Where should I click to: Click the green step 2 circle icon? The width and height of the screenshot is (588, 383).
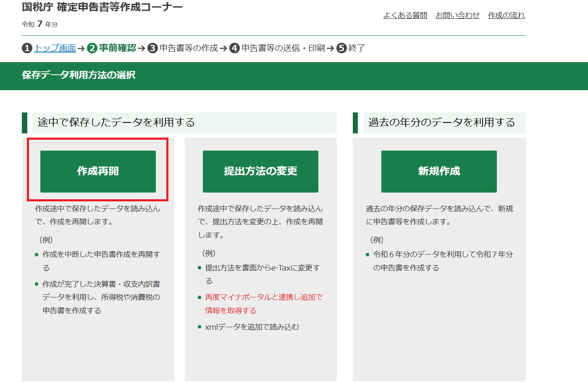[92, 48]
